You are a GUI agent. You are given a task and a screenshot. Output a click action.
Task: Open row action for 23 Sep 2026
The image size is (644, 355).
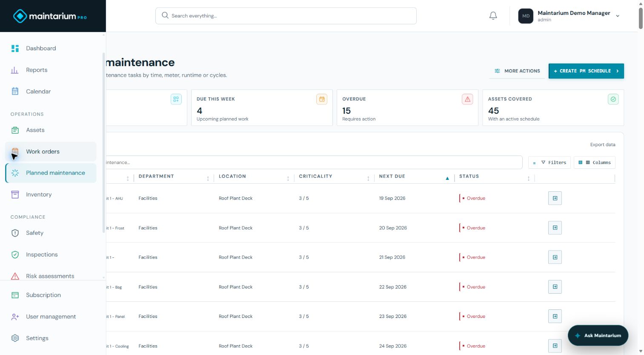(555, 316)
